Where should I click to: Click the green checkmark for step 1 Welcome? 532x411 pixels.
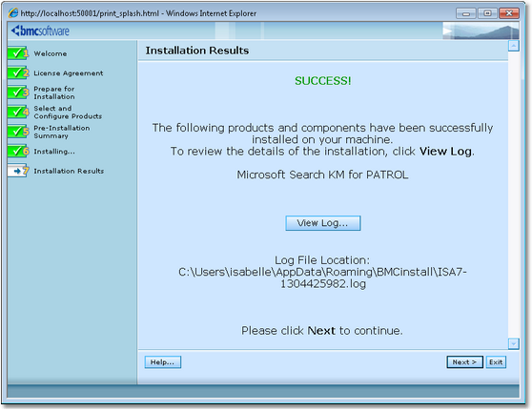pos(18,53)
